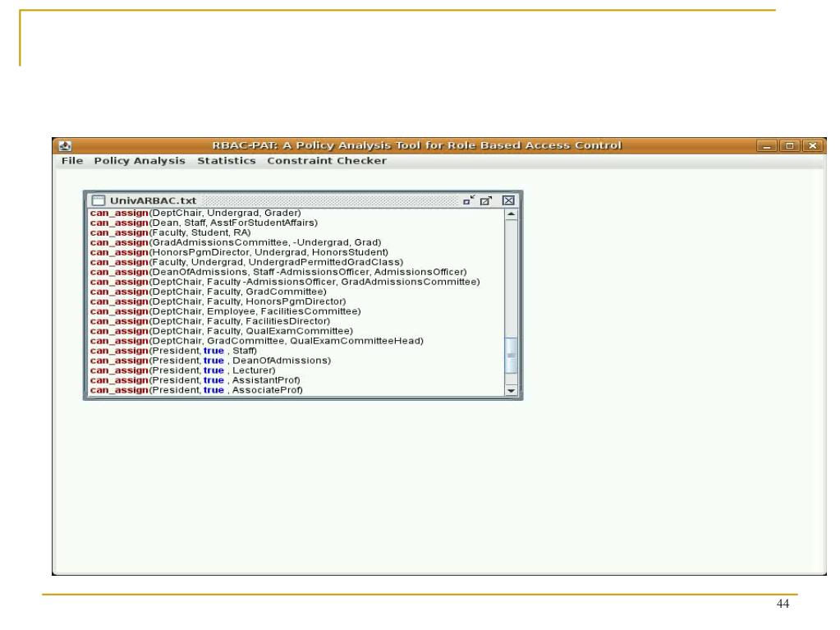This screenshot has height=630, width=840.
Task: Open the Constraint Checker menu
Action: pyautogui.click(x=326, y=161)
